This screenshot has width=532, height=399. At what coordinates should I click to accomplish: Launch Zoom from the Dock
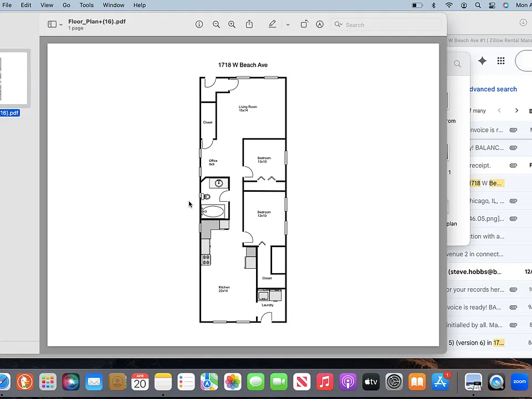pyautogui.click(x=519, y=382)
